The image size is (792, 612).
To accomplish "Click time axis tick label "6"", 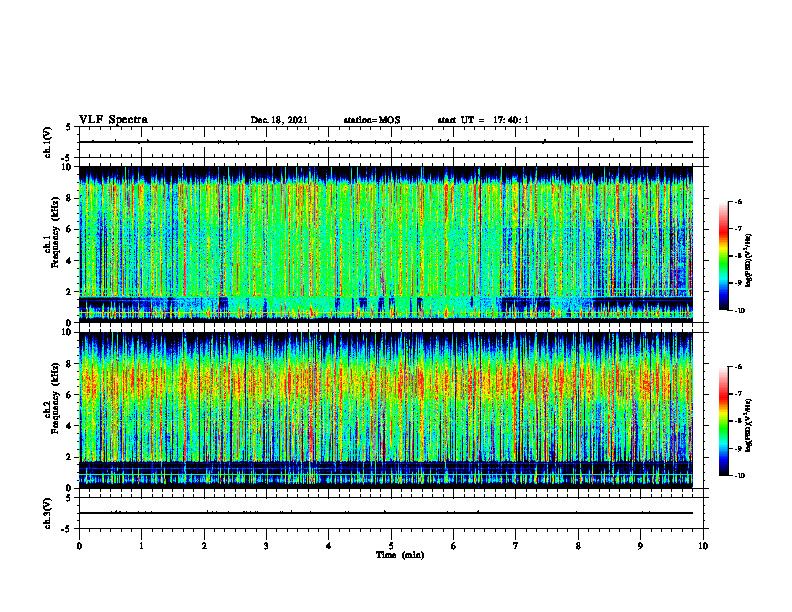I will (454, 546).
